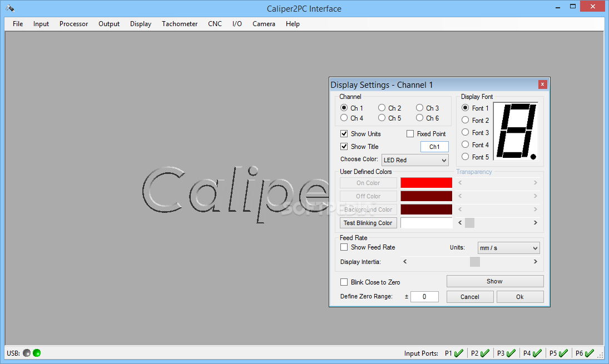Click the Show button

[x=495, y=281]
